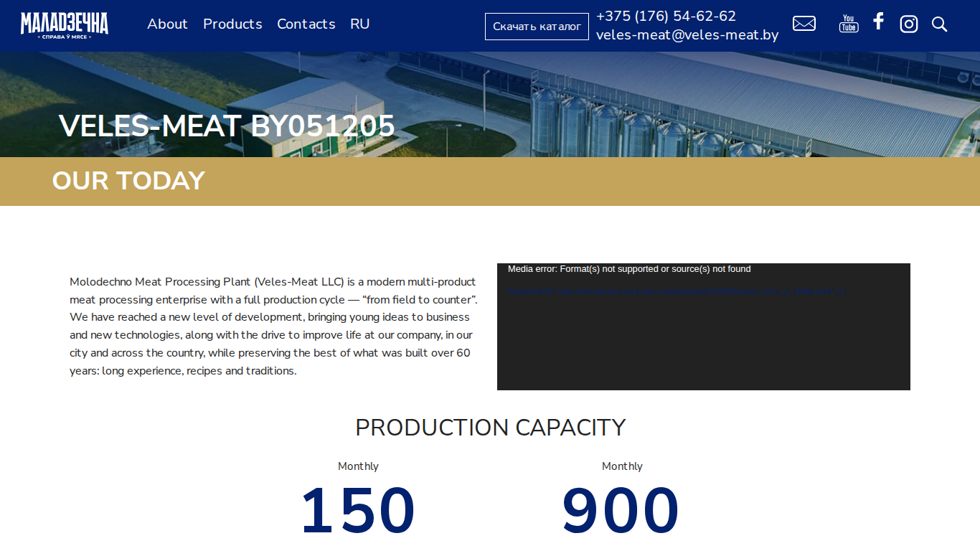Click the 900 capacity figure
This screenshot has height=551, width=980.
click(x=621, y=511)
